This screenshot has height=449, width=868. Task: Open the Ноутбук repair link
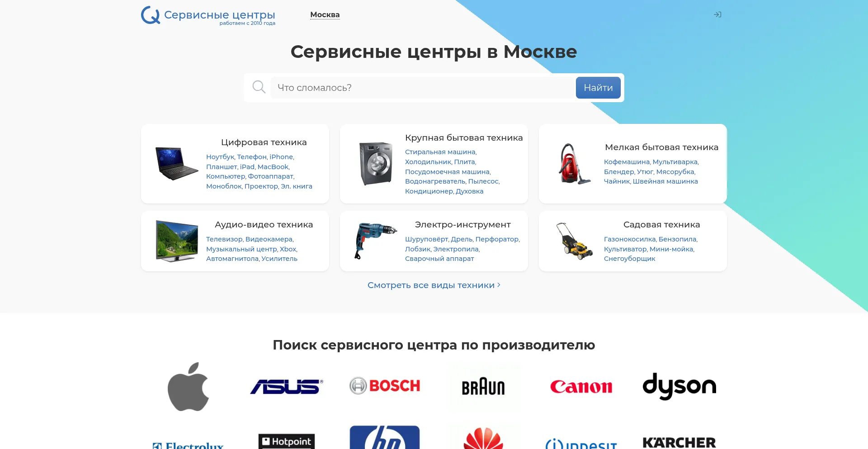[220, 157]
